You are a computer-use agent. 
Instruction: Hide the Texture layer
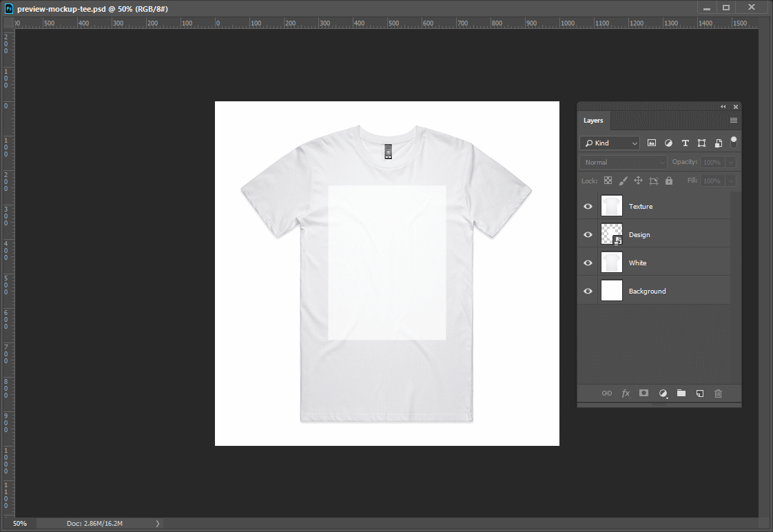point(588,205)
